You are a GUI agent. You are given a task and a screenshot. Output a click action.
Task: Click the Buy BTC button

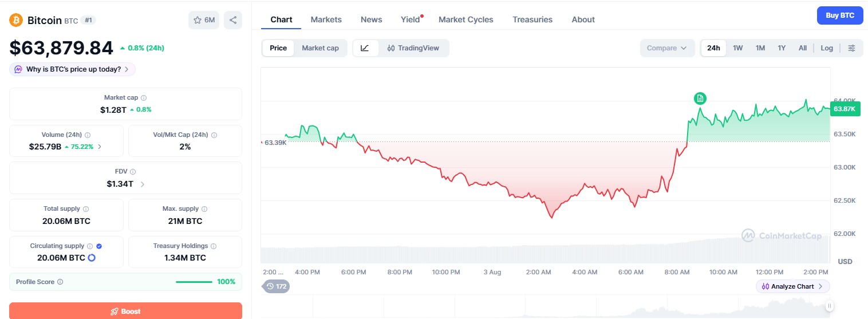click(x=840, y=15)
